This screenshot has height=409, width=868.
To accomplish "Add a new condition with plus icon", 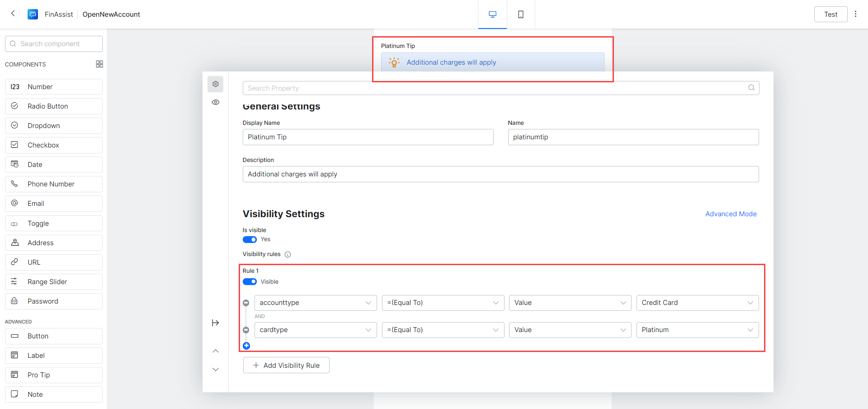I will 246,346.
